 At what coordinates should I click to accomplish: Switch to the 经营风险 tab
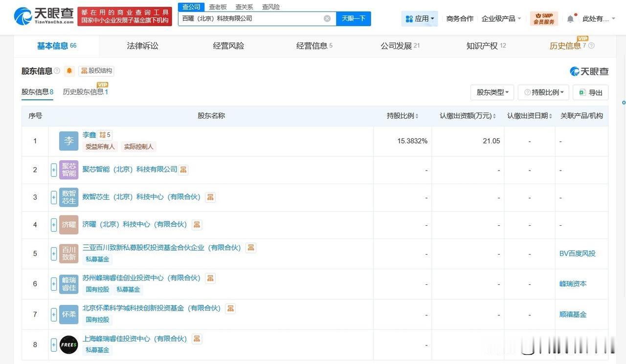(228, 46)
